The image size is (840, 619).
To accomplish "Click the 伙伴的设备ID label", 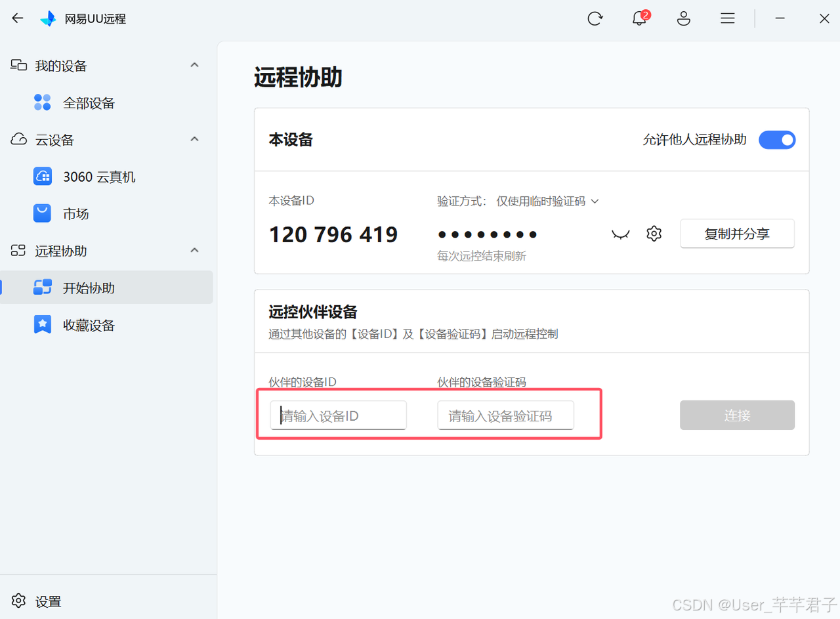I will click(303, 382).
